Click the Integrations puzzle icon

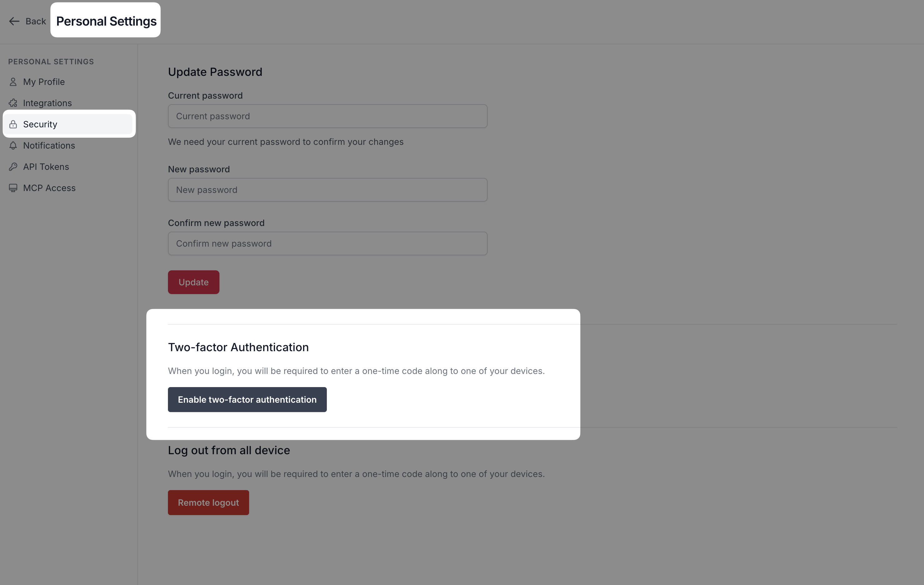(13, 103)
